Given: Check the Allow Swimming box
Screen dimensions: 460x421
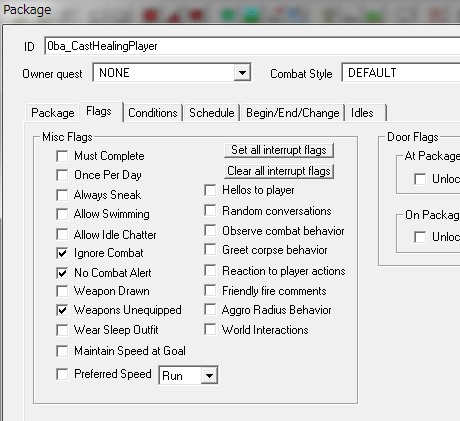Looking at the screenshot, I should tap(62, 214).
